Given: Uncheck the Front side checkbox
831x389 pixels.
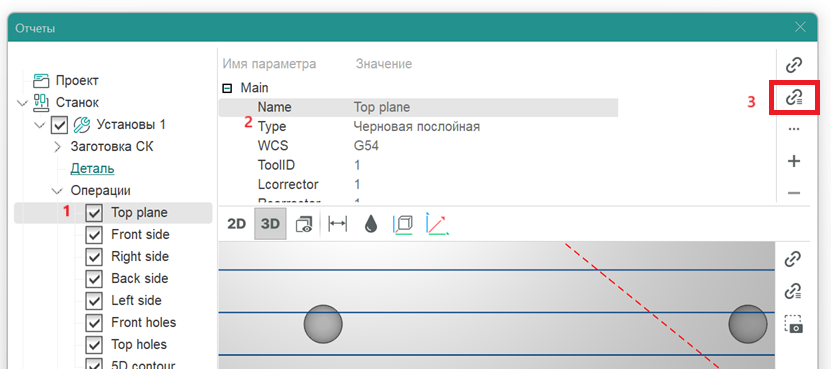Looking at the screenshot, I should click(x=94, y=235).
